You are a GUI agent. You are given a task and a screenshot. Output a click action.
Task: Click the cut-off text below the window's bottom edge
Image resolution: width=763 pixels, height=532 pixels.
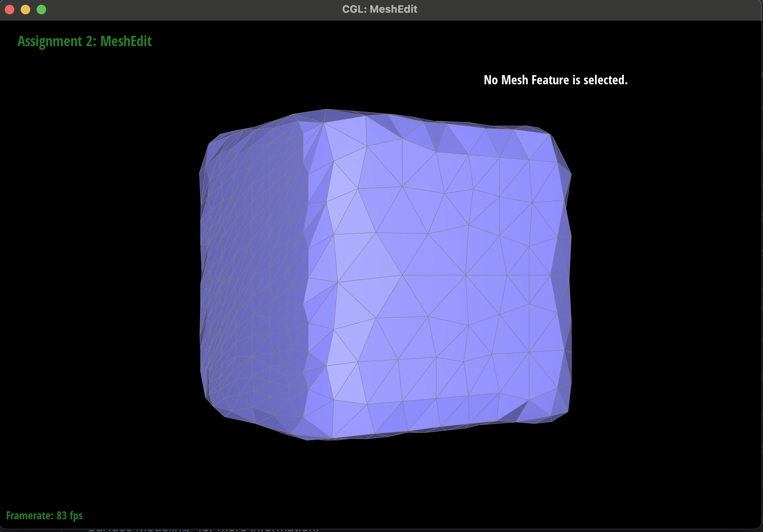203,529
